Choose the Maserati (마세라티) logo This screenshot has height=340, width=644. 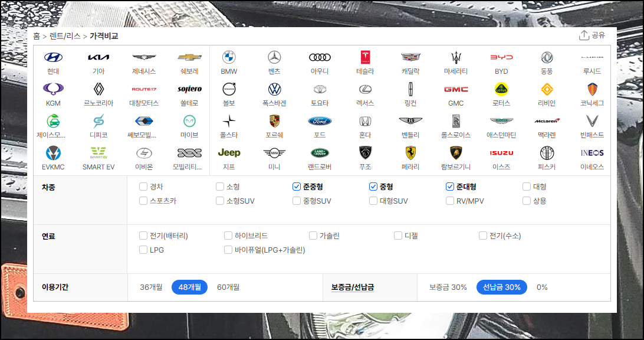(456, 58)
